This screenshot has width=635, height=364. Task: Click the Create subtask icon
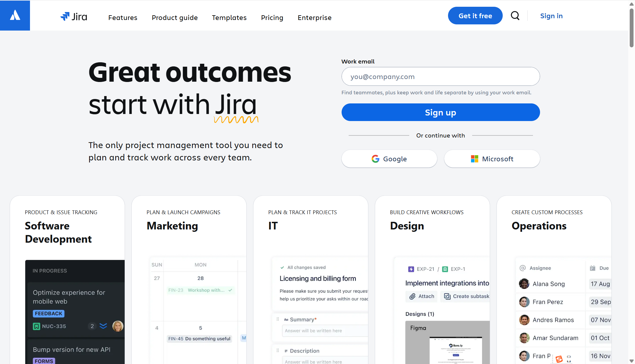pyautogui.click(x=447, y=296)
